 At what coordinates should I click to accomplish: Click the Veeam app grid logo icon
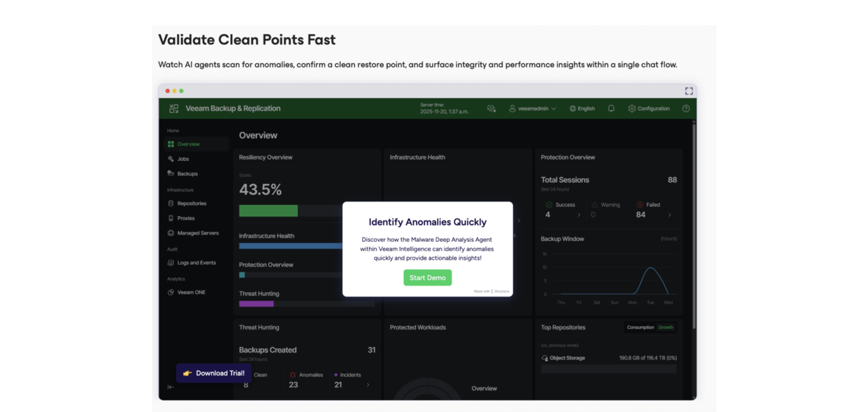click(174, 108)
